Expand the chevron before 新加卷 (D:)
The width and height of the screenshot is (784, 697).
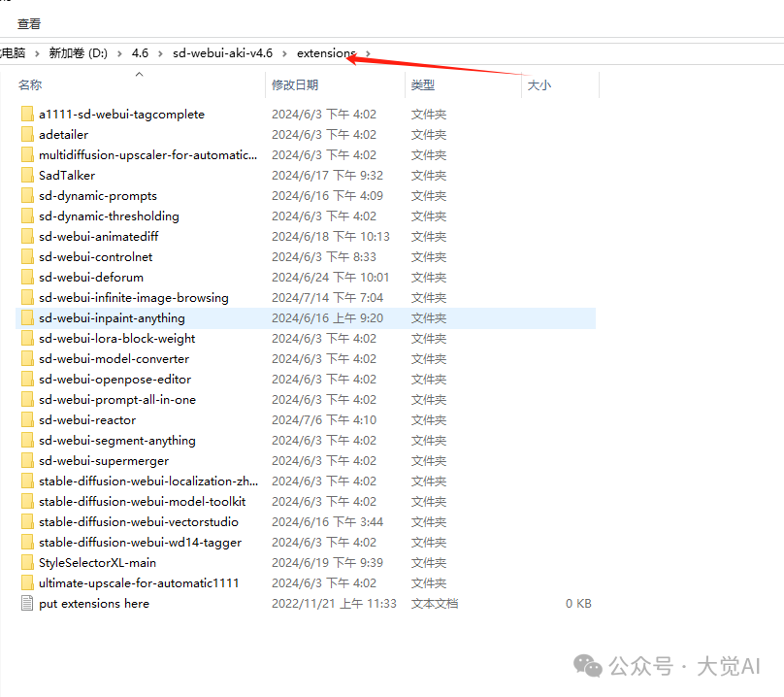37,53
